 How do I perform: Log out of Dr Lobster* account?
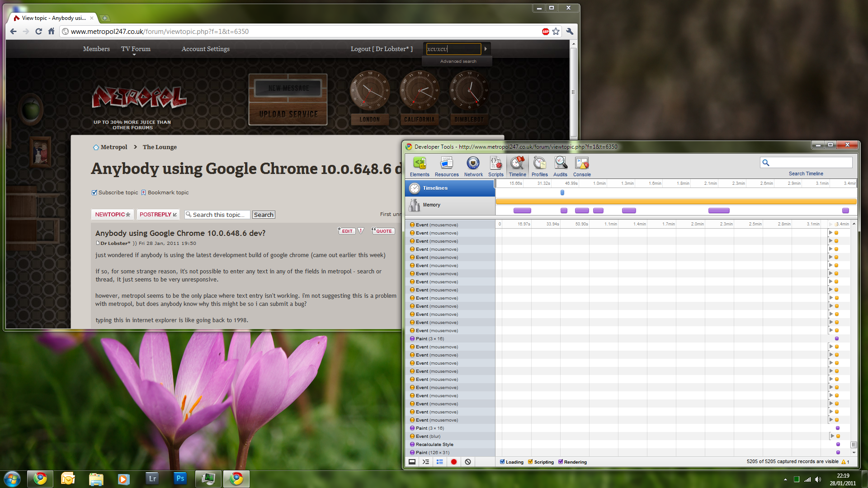382,49
